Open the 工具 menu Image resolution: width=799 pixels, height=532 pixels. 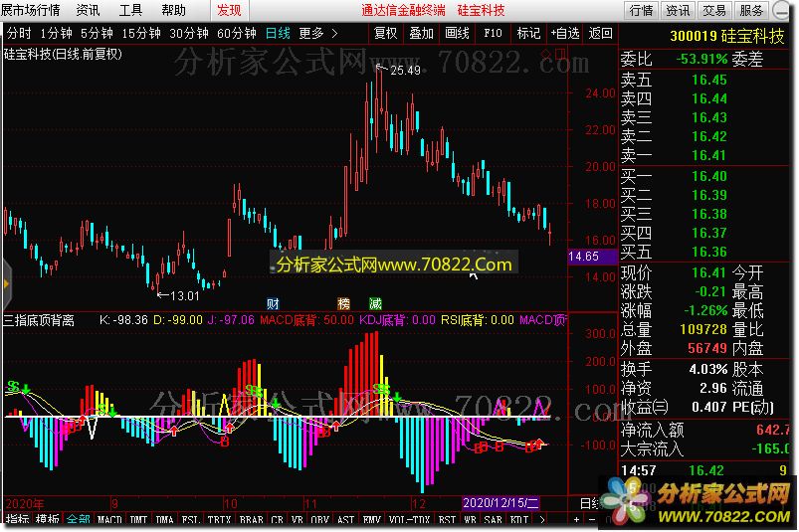[x=130, y=10]
